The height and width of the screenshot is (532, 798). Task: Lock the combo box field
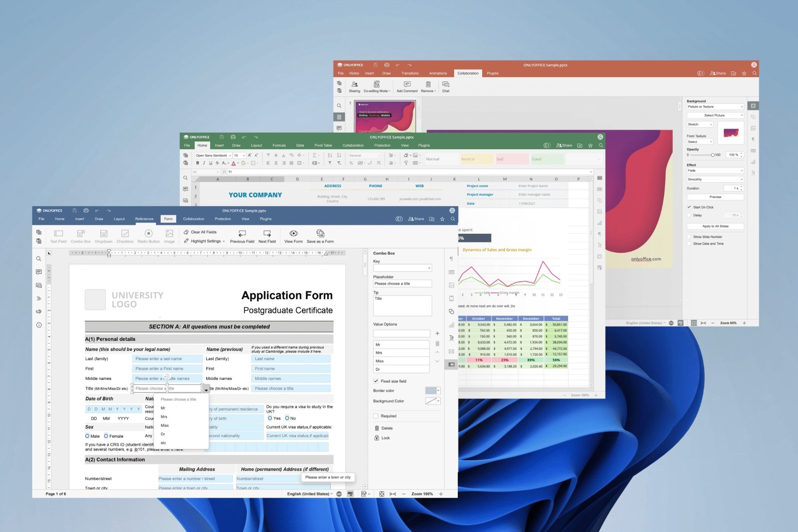coord(384,438)
